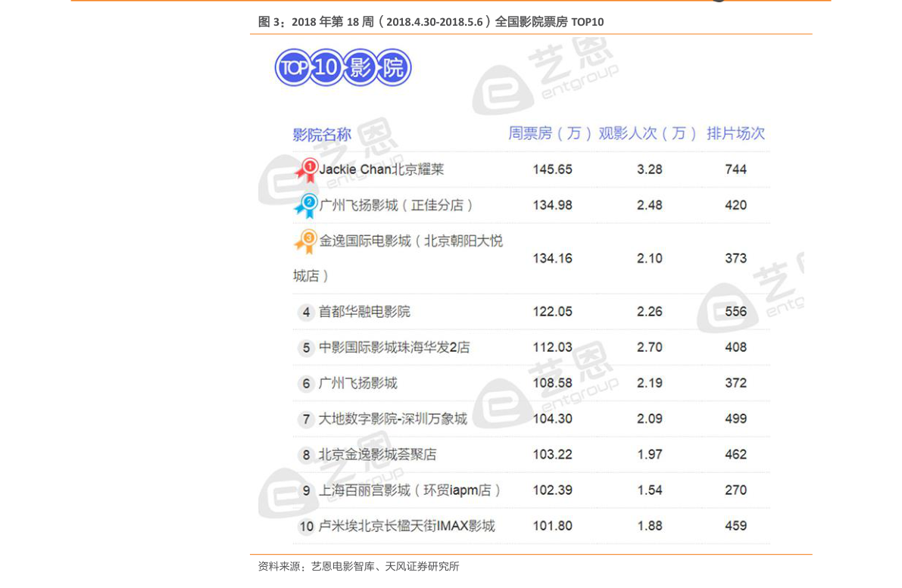Image resolution: width=902 pixels, height=588 pixels.
Task: Click the TOP 10 影院 badge graphic
Action: click(x=343, y=67)
